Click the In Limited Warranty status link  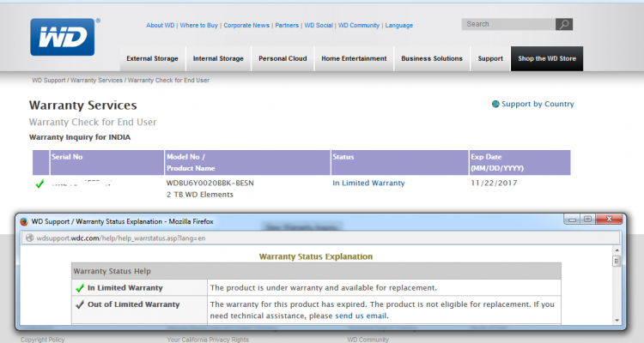(368, 183)
